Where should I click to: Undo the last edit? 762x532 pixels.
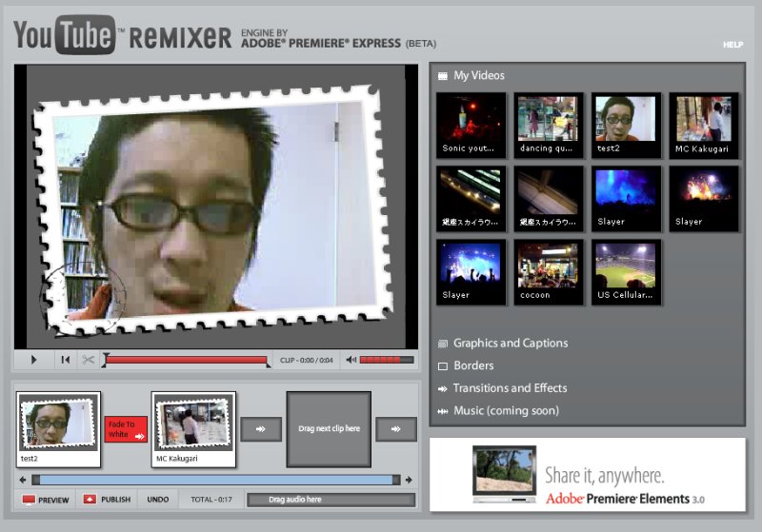coord(158,500)
